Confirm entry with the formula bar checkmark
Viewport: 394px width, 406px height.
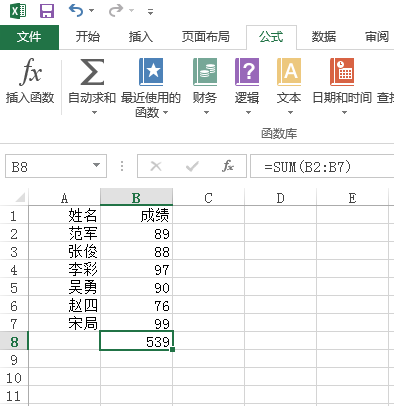click(192, 166)
